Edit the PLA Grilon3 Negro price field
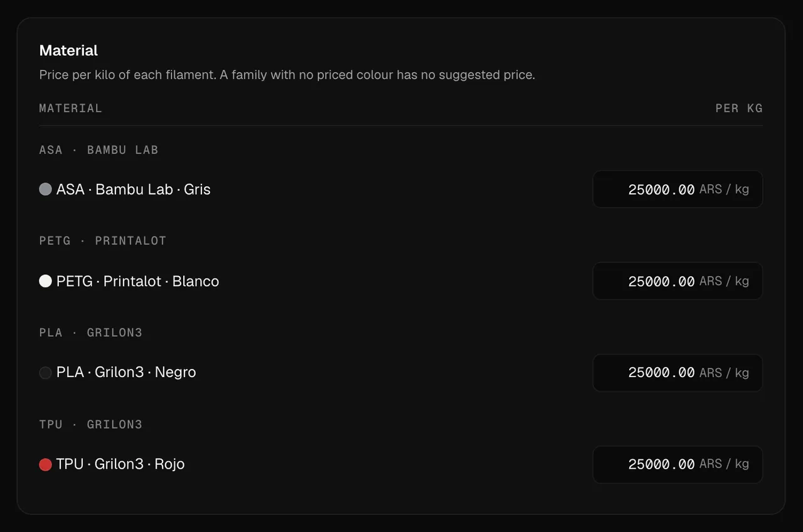The width and height of the screenshot is (803, 532). 678,373
